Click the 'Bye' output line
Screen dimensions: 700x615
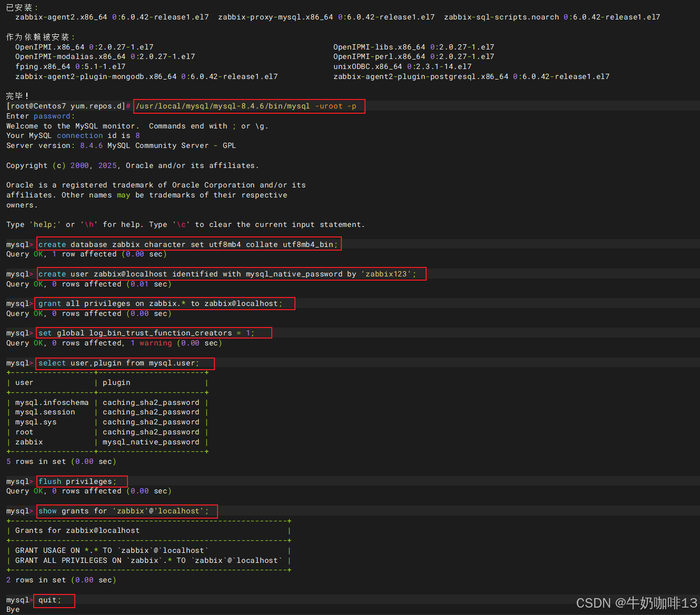point(13,609)
